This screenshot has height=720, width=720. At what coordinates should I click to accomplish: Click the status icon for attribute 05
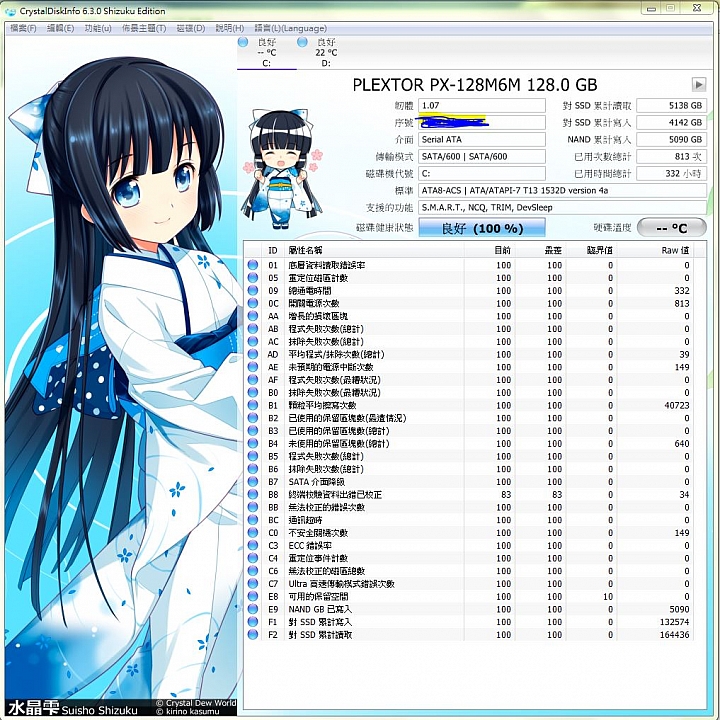coord(253,278)
